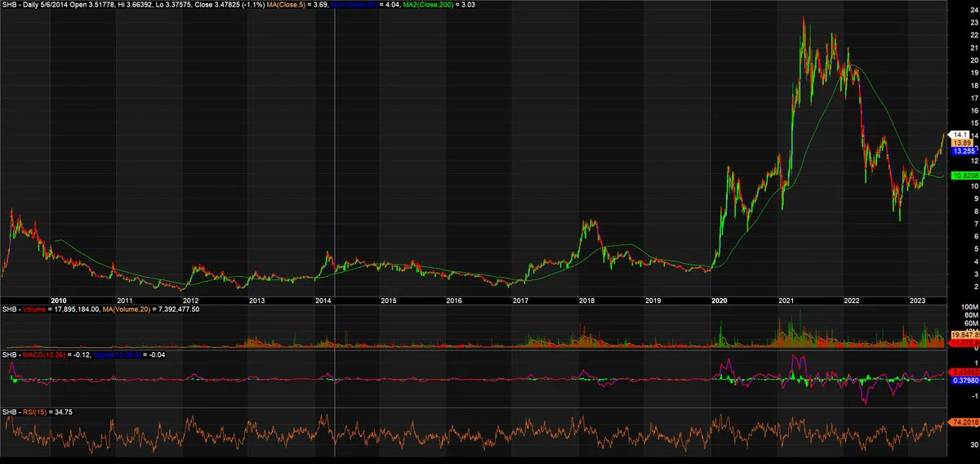Click the 2022 year label on time axis
Screen dimensions: 980x464
[852, 301]
